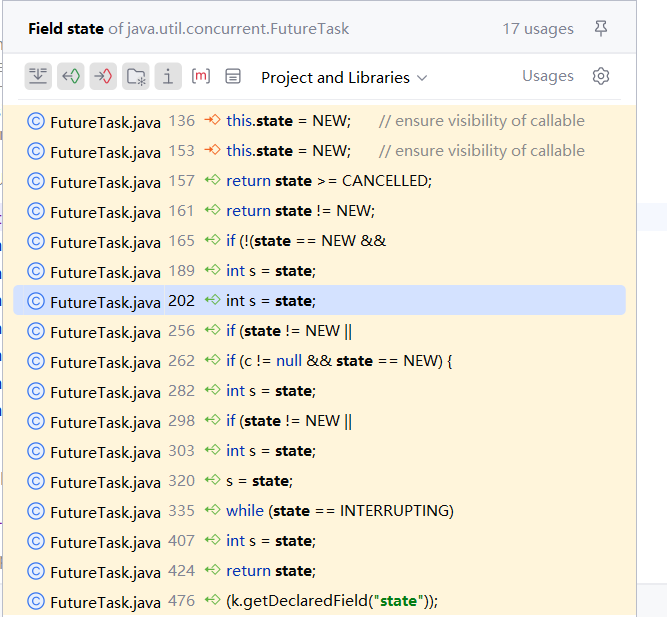Toggle the merge usages on same line button
The image size is (667, 617).
38,76
